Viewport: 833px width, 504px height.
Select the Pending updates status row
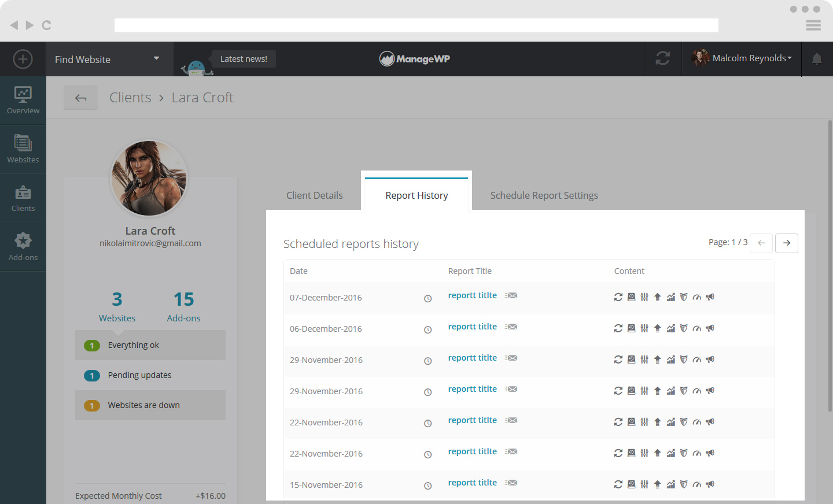(150, 375)
